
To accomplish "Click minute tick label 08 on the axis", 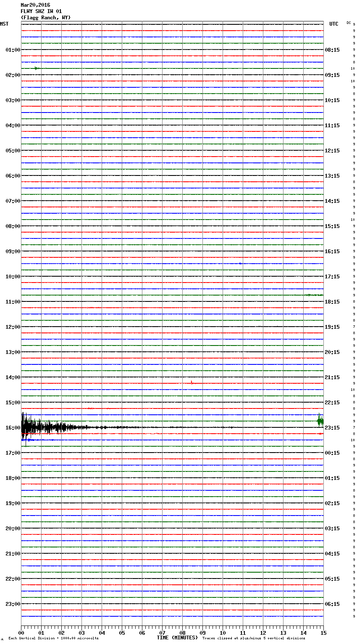I will click(182, 633).
